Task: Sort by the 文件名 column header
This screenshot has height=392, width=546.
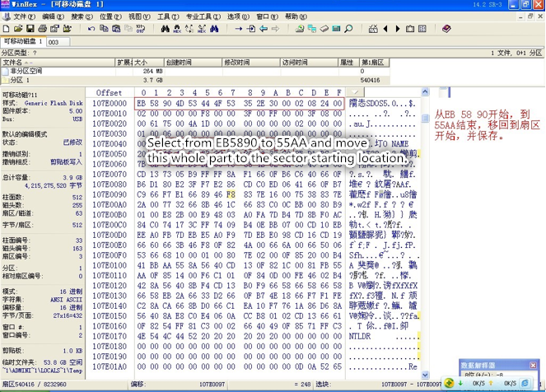Action: (58, 63)
